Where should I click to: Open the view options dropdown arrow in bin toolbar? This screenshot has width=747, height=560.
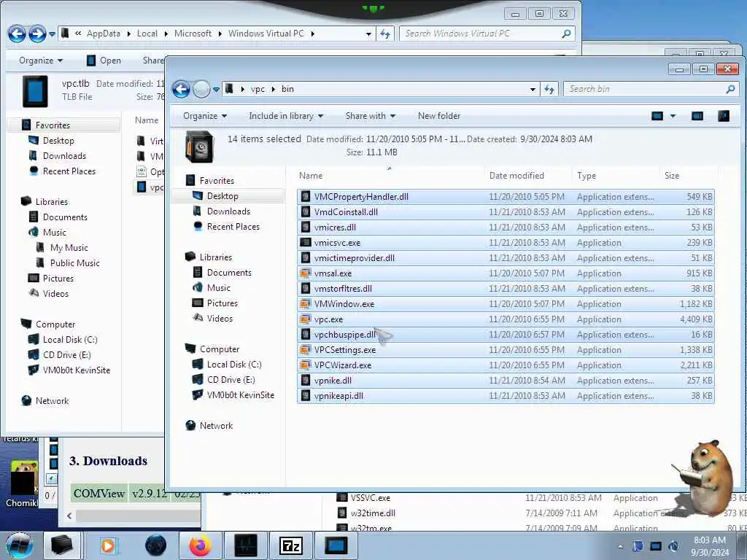(673, 116)
